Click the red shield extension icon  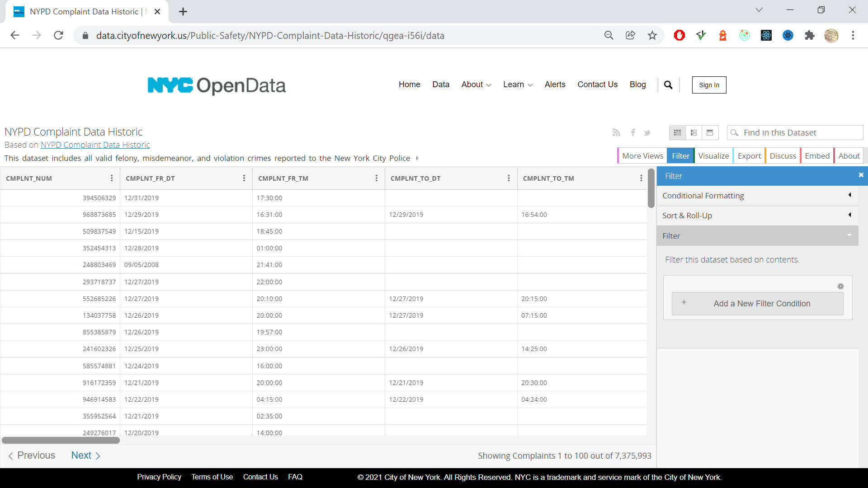pos(679,35)
